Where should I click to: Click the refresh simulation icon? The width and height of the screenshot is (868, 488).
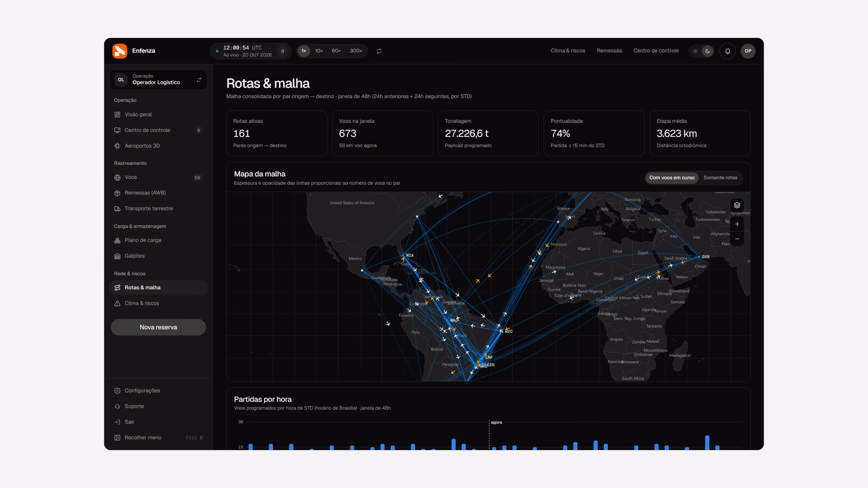coord(379,51)
